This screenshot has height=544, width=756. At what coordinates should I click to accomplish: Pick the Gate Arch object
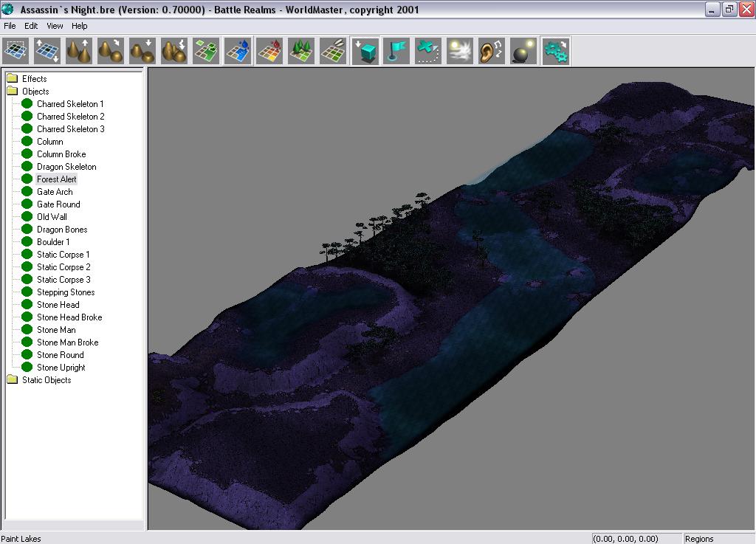tap(55, 192)
